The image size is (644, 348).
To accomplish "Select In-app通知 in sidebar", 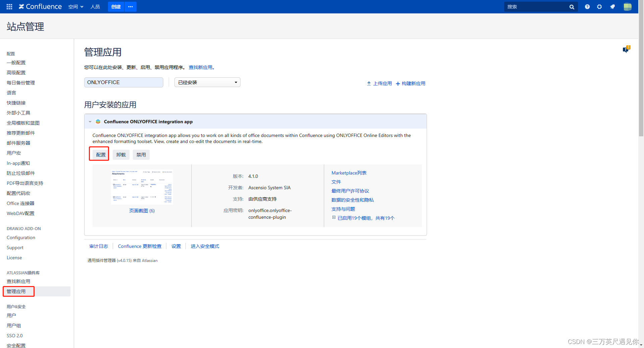I will (x=18, y=163).
